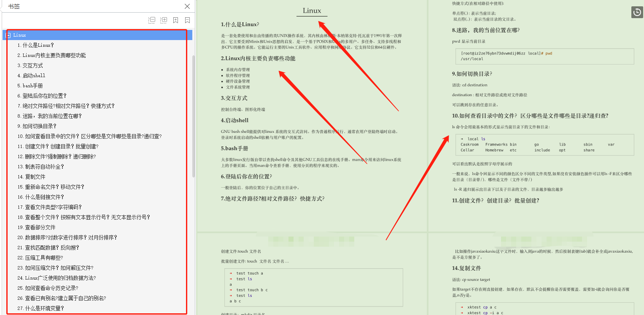Screen dimensions: 644x315
Task: Select bookmark 12.删除文件?强制删除?递归删除?
Action: tap(57, 156)
